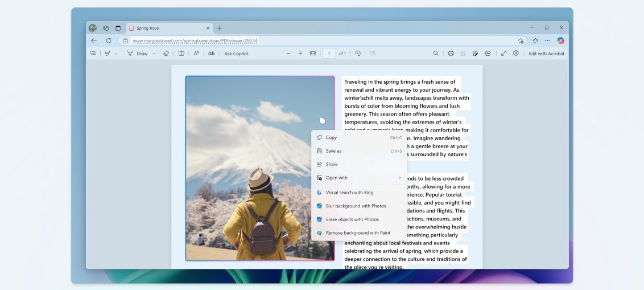Select the Erase tool
Viewport: 644px width, 290px height.
(x=166, y=54)
